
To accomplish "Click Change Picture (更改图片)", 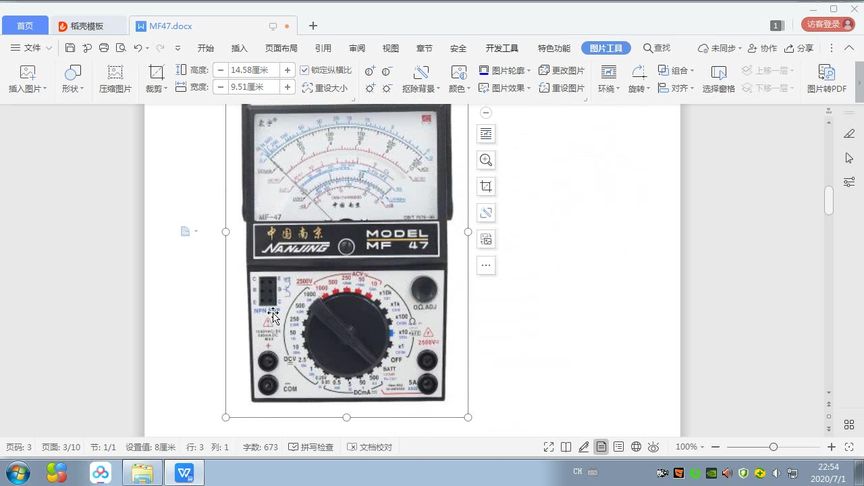I will [x=561, y=71].
